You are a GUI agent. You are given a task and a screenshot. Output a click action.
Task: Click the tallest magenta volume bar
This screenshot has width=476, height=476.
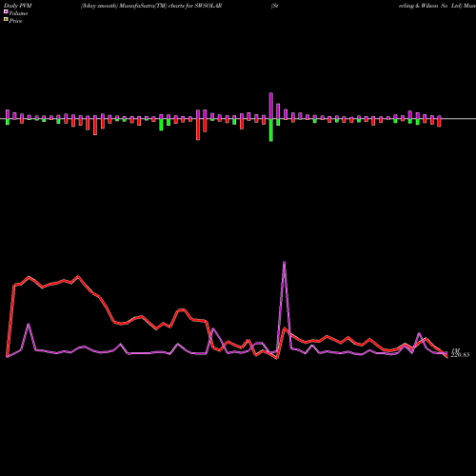pyautogui.click(x=271, y=106)
